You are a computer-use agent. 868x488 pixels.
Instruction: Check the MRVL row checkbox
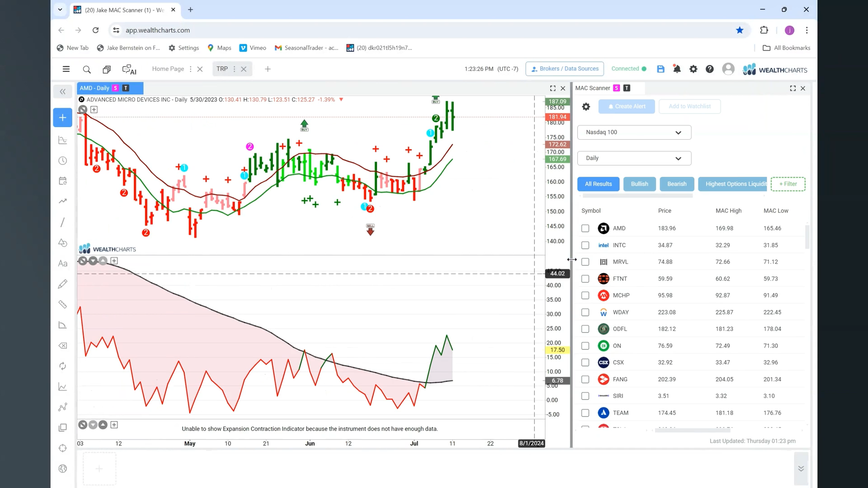[x=585, y=262]
